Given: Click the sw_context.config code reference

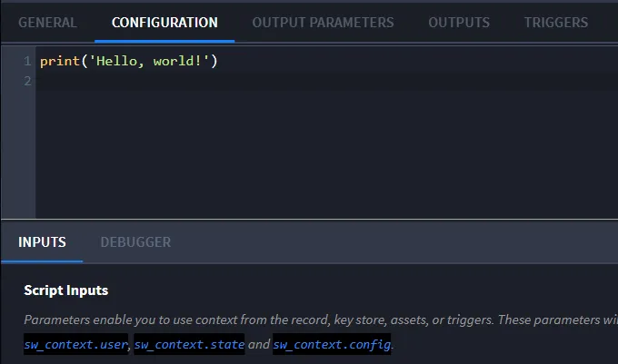Looking at the screenshot, I should point(332,344).
